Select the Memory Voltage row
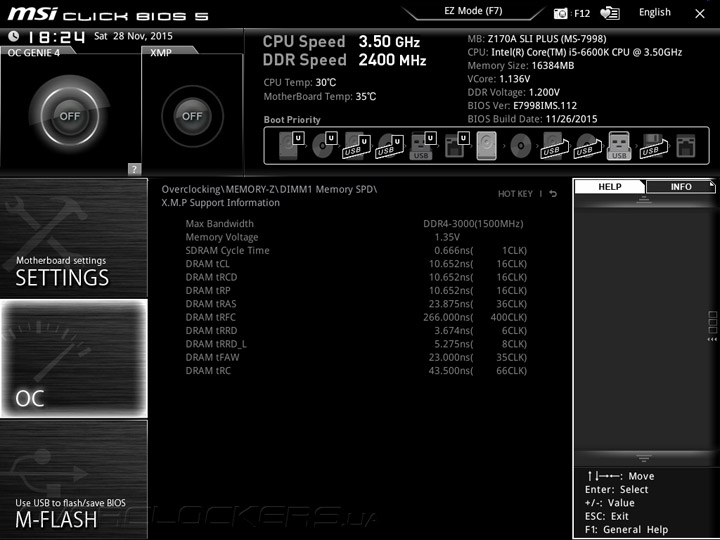This screenshot has width=720, height=540. coord(356,237)
